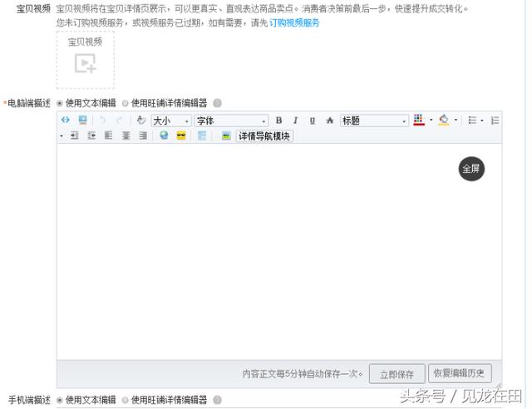The height and width of the screenshot is (409, 532).
Task: Click the preview icon in the editor toolbar
Action: [82, 120]
